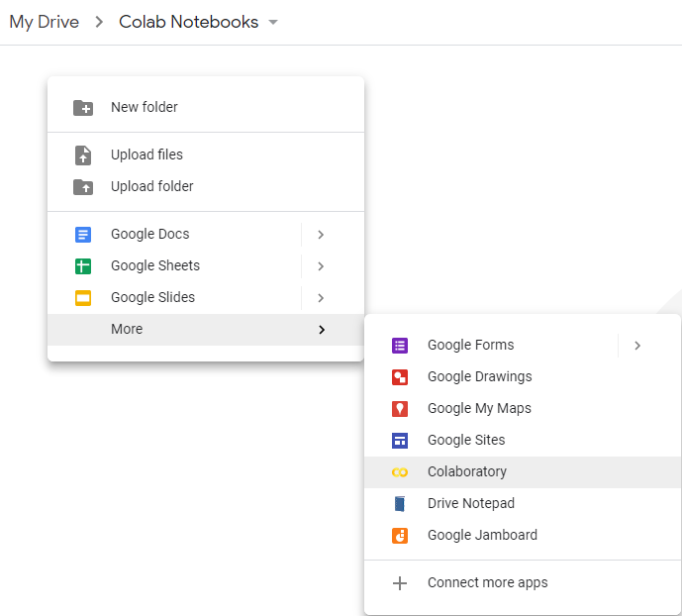Image resolution: width=682 pixels, height=616 pixels.
Task: Click the red Google Drawings icon
Action: click(400, 377)
